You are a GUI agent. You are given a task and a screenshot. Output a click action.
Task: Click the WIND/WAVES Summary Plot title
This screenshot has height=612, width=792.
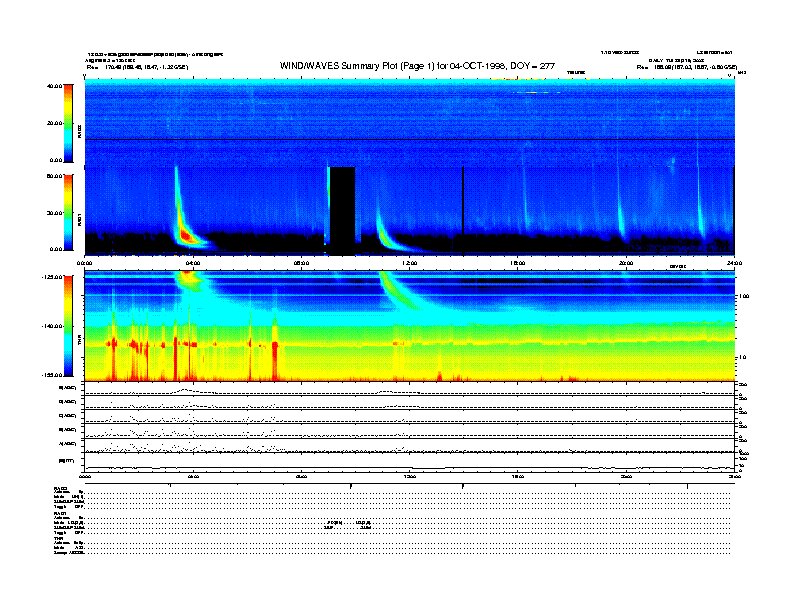417,66
